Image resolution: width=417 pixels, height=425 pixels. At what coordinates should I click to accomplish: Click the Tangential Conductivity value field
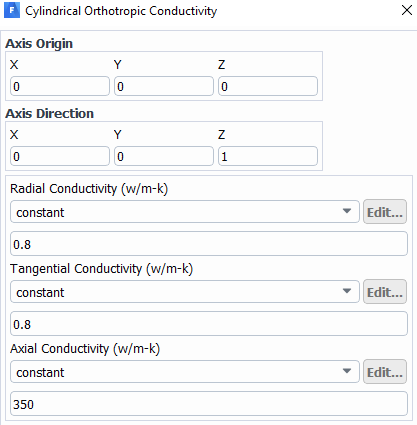pos(209,324)
